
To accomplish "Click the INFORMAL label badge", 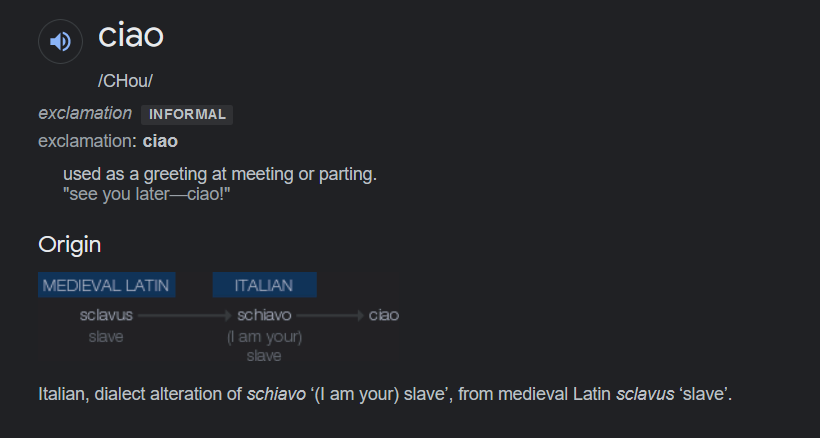I will click(x=187, y=114).
